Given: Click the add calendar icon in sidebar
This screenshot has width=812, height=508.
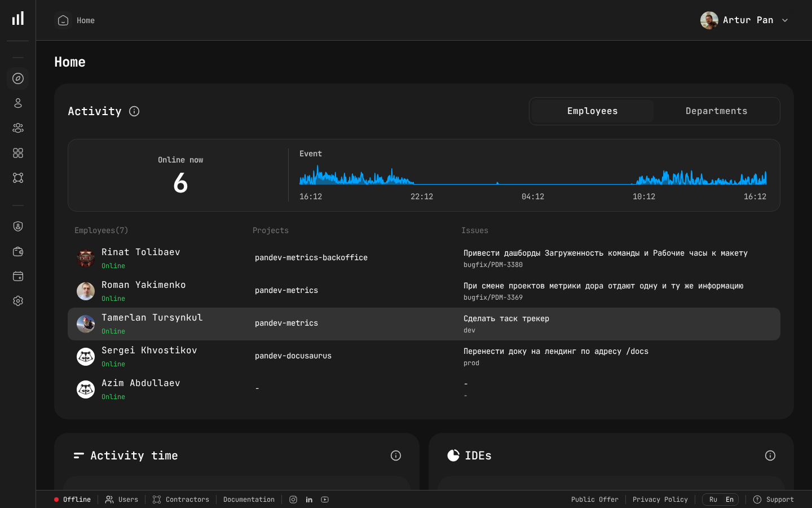Looking at the screenshot, I should (x=17, y=277).
